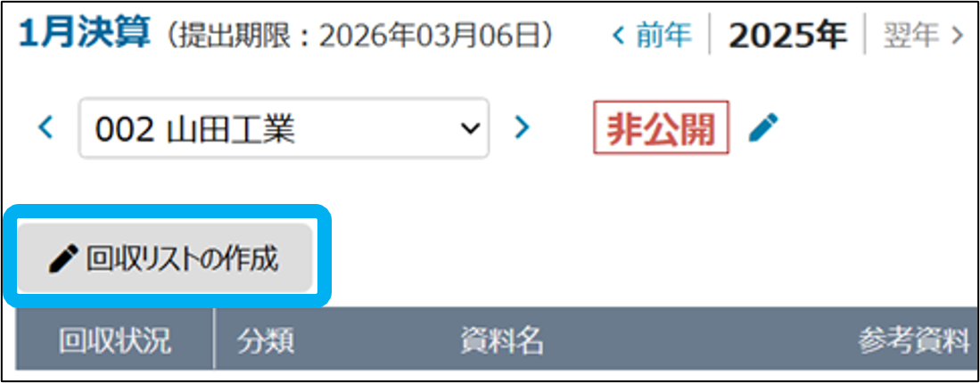
Task: Click the 非公開 status badge
Action: [x=662, y=127]
